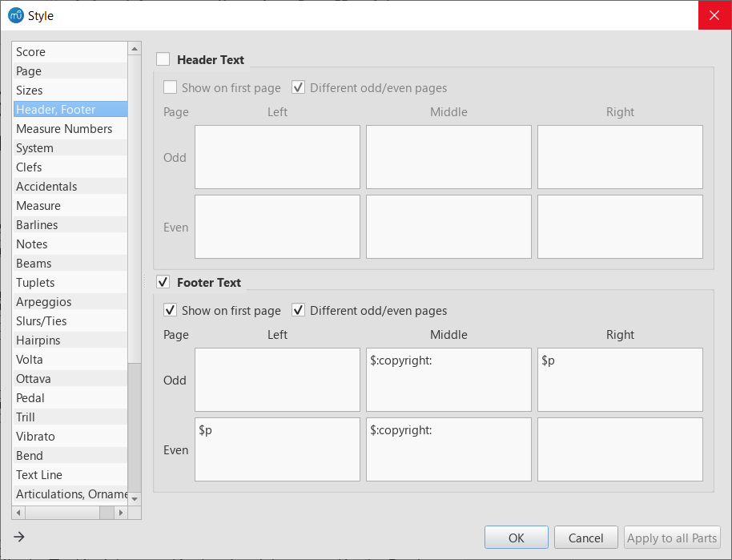Click the scroll-down arrow below the style list
732x560 pixels.
click(x=135, y=498)
